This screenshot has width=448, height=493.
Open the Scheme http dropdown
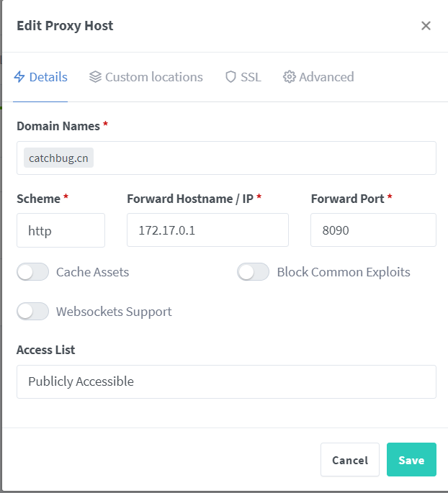point(61,230)
